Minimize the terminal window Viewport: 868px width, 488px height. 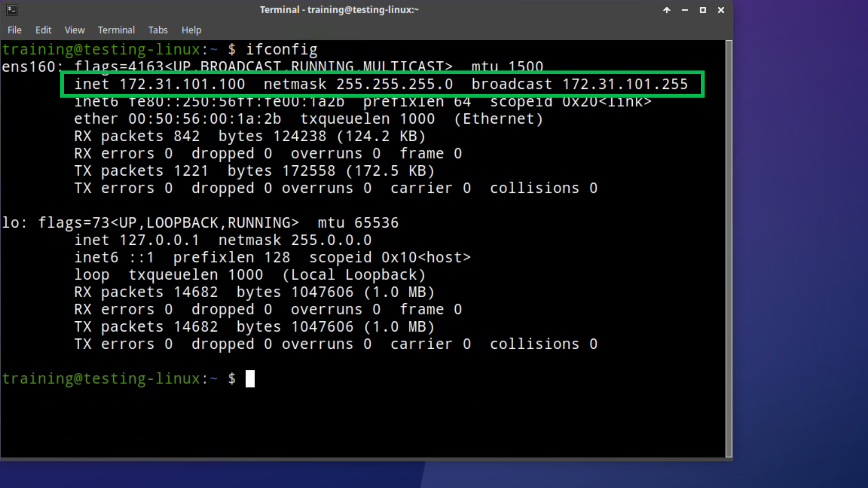click(685, 10)
